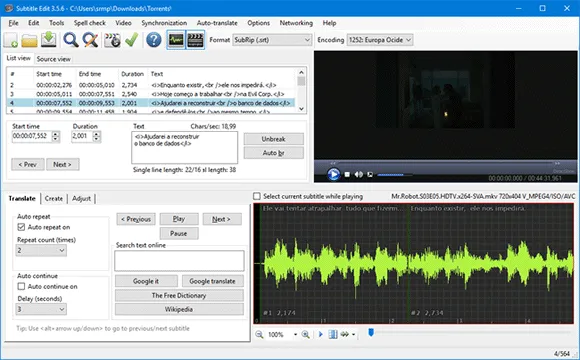Image resolution: width=580 pixels, height=360 pixels.
Task: Open Find with magnifying glass icon
Action: pos(71,40)
